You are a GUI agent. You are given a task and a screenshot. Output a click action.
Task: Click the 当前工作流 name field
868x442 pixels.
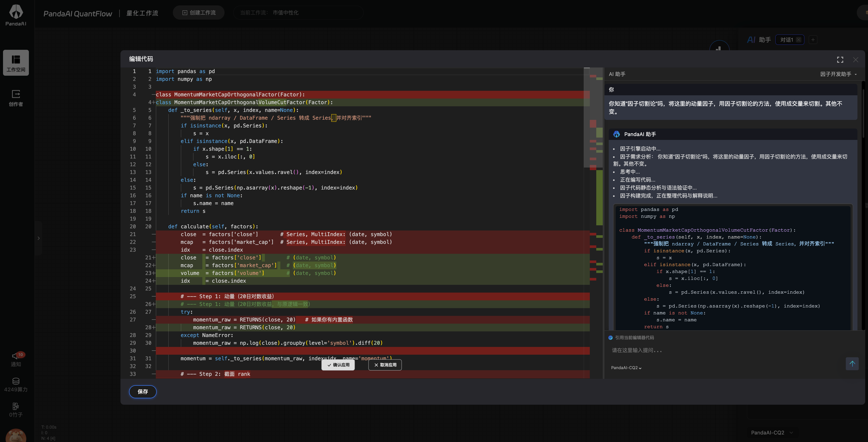pyautogui.click(x=298, y=13)
